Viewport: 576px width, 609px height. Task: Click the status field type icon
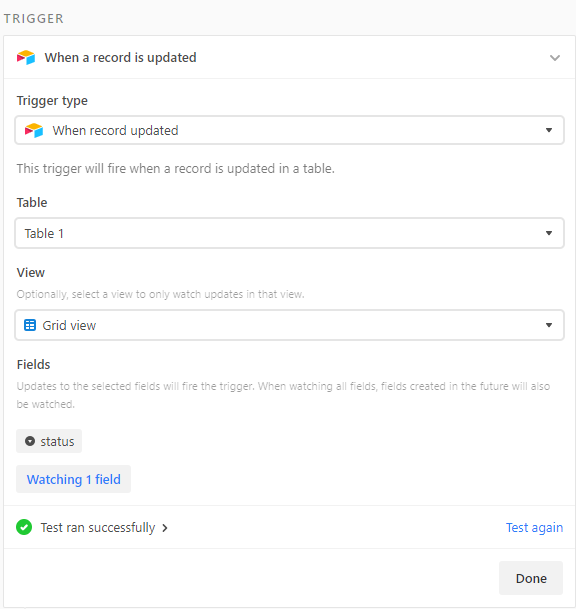click(x=30, y=441)
